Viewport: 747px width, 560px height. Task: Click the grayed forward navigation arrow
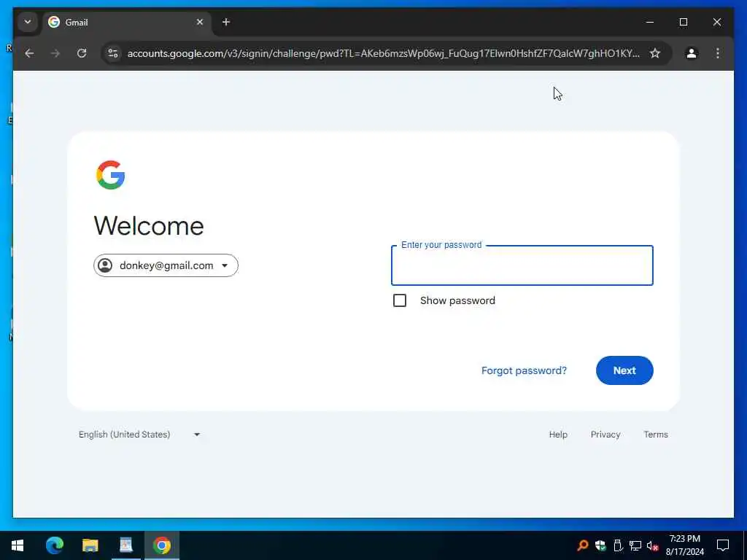[x=55, y=53]
